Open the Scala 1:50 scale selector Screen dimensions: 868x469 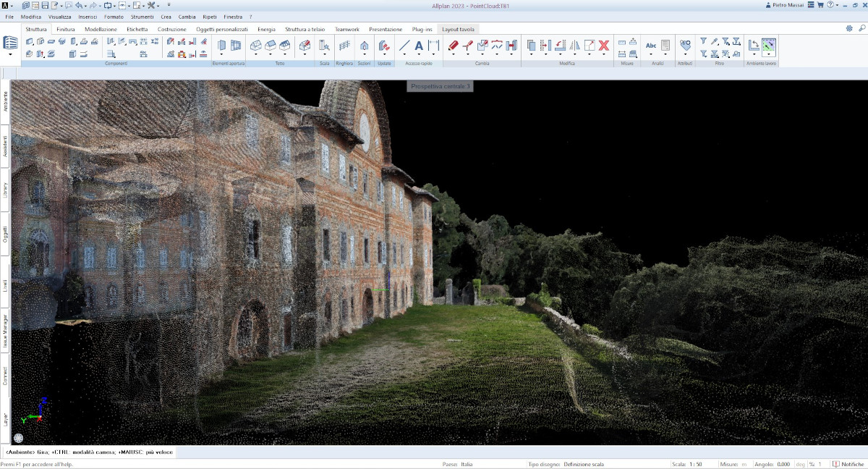(x=697, y=465)
